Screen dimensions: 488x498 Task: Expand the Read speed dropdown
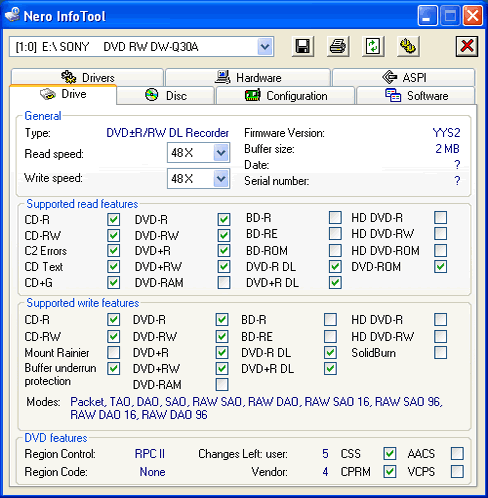221,153
